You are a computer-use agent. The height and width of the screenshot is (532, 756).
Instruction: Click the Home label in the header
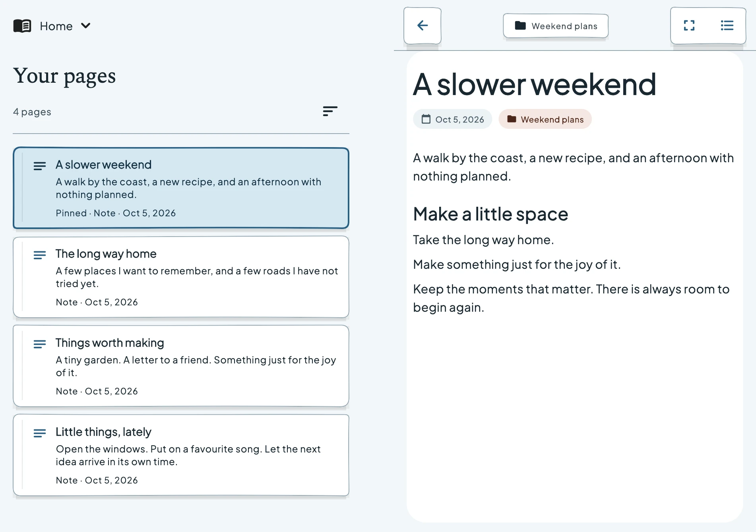[x=56, y=26]
